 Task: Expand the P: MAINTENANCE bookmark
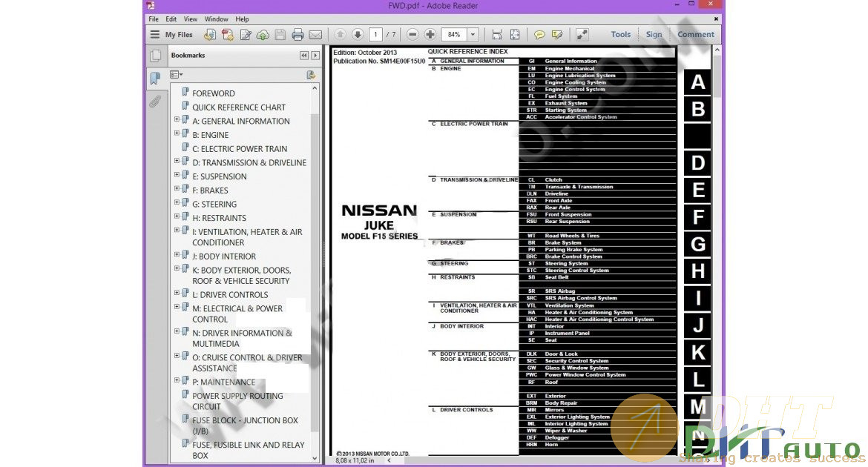[x=177, y=380]
